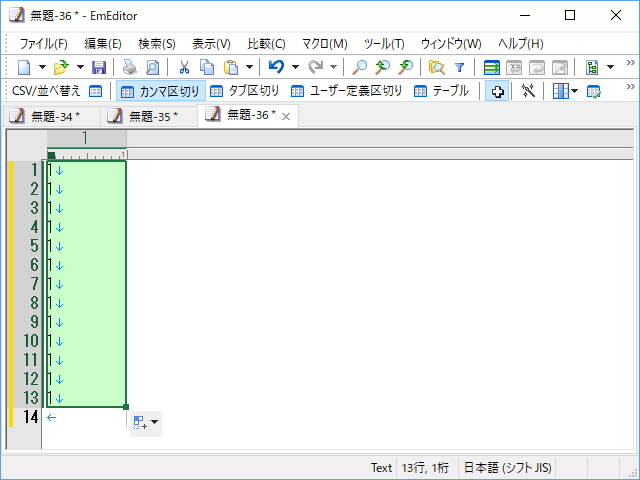Screen dimensions: 640x480
Task: Show more buttons on CSV toolbar
Action: pos(631,87)
